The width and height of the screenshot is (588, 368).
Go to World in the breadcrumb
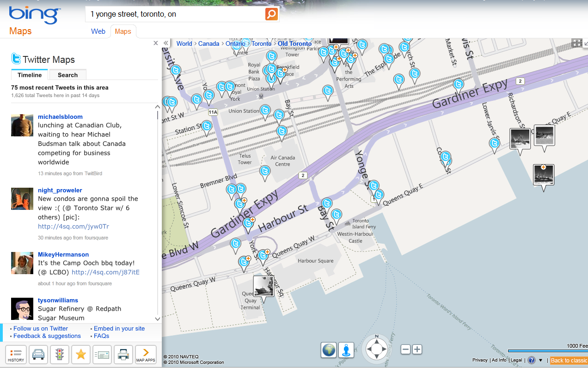point(184,43)
